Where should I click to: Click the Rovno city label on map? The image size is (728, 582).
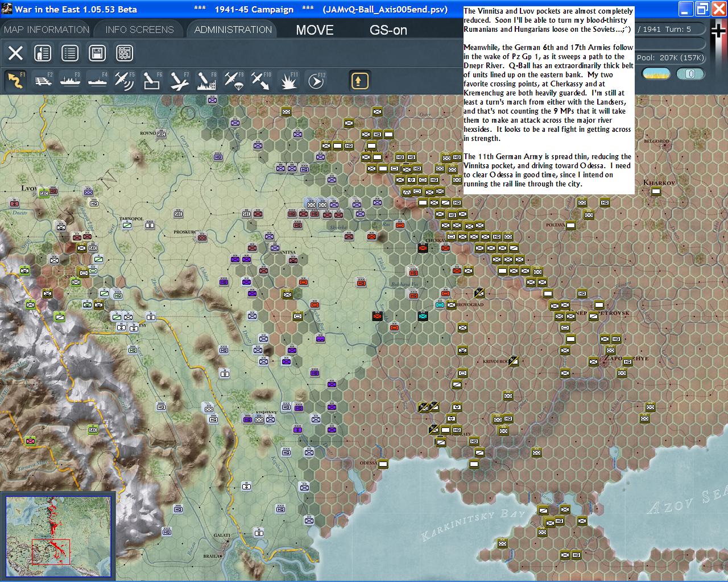(x=148, y=133)
